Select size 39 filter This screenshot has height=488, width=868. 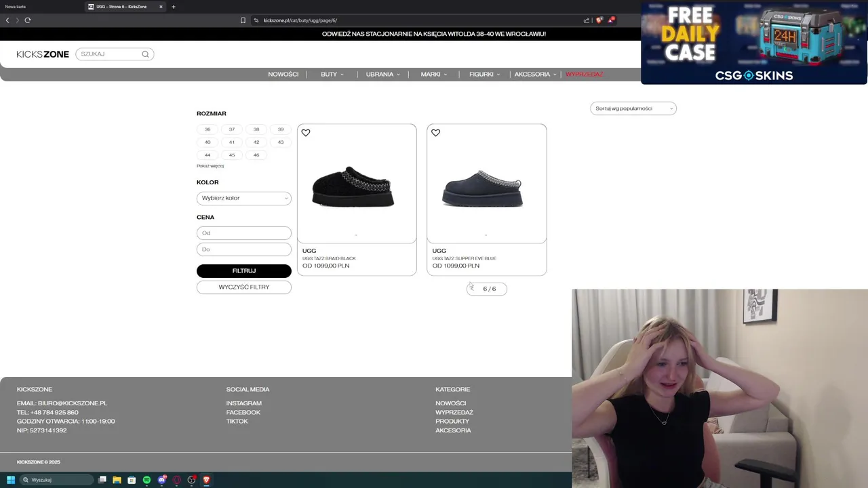281,129
